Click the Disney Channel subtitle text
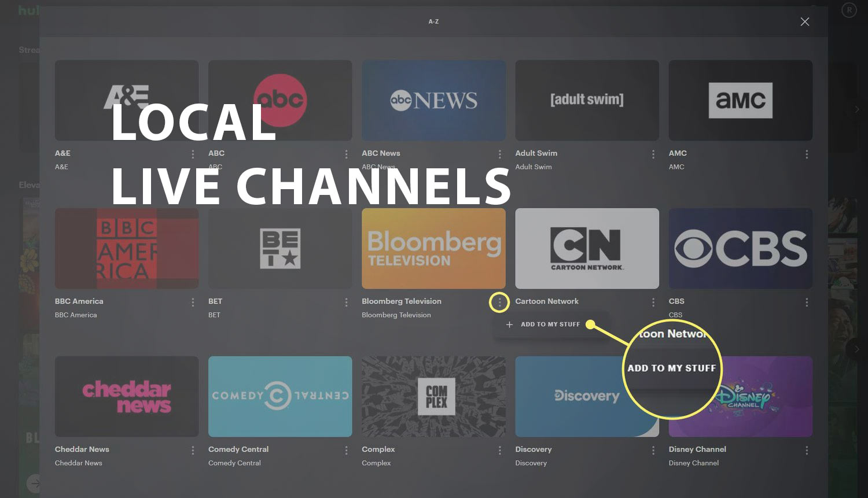 694,463
